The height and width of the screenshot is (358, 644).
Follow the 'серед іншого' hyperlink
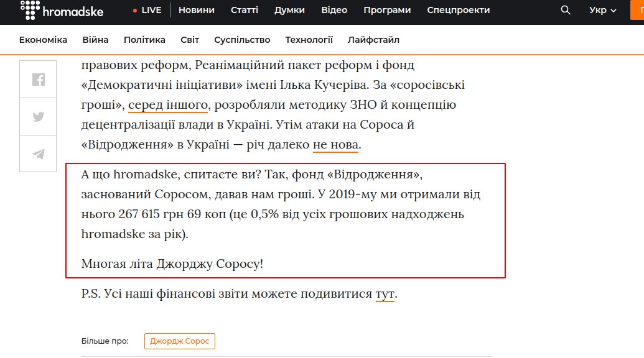point(168,105)
